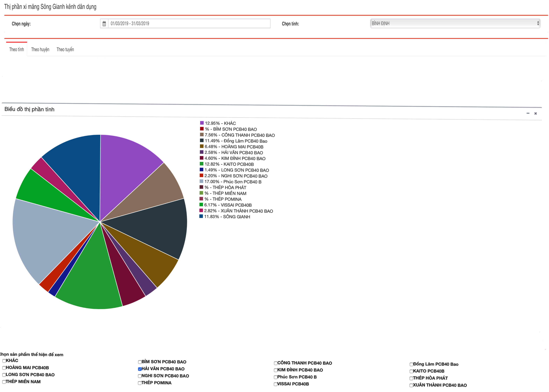Image resolution: width=549 pixels, height=392 pixels.
Task: Click the SÔNG GIANH legend swatch
Action: point(201,216)
